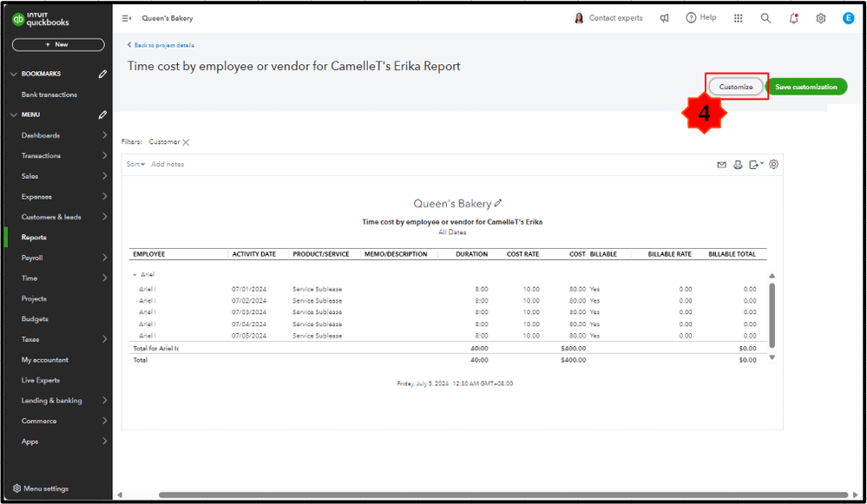The width and height of the screenshot is (867, 504).
Task: Print the report with printer icon
Action: [x=738, y=165]
